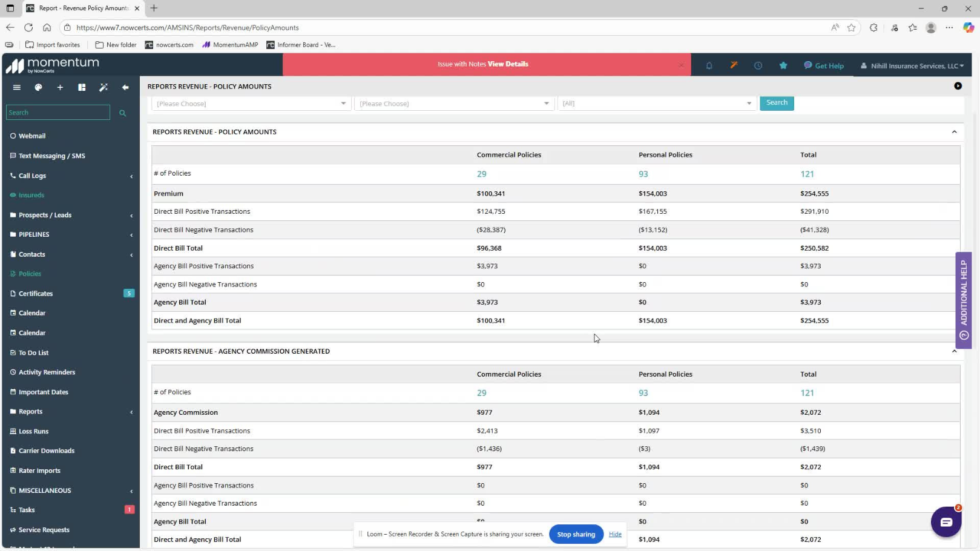This screenshot has width=980, height=551.
Task: Open the second Please Choose dropdown
Action: click(x=454, y=104)
